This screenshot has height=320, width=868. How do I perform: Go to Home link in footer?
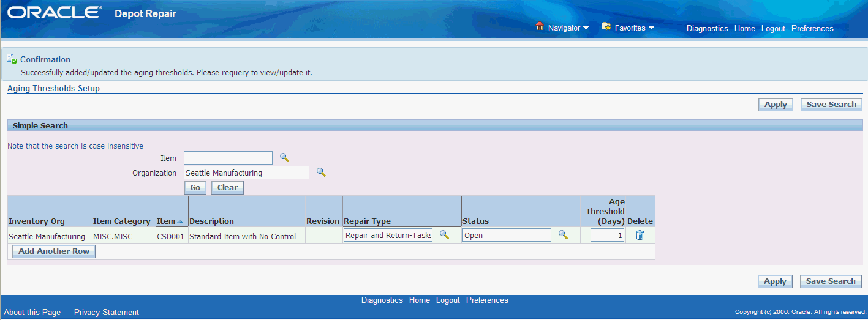coord(420,300)
